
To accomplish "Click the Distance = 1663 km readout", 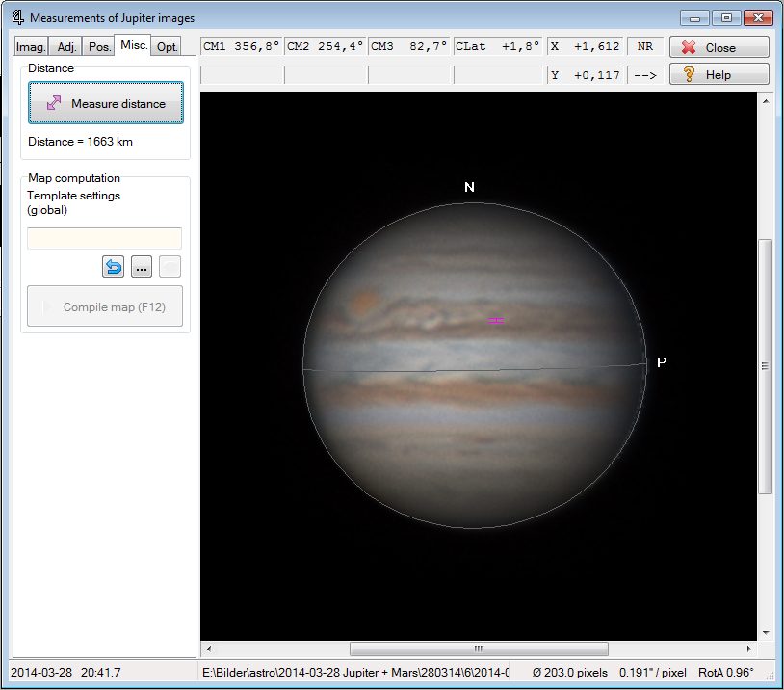I will point(81,142).
